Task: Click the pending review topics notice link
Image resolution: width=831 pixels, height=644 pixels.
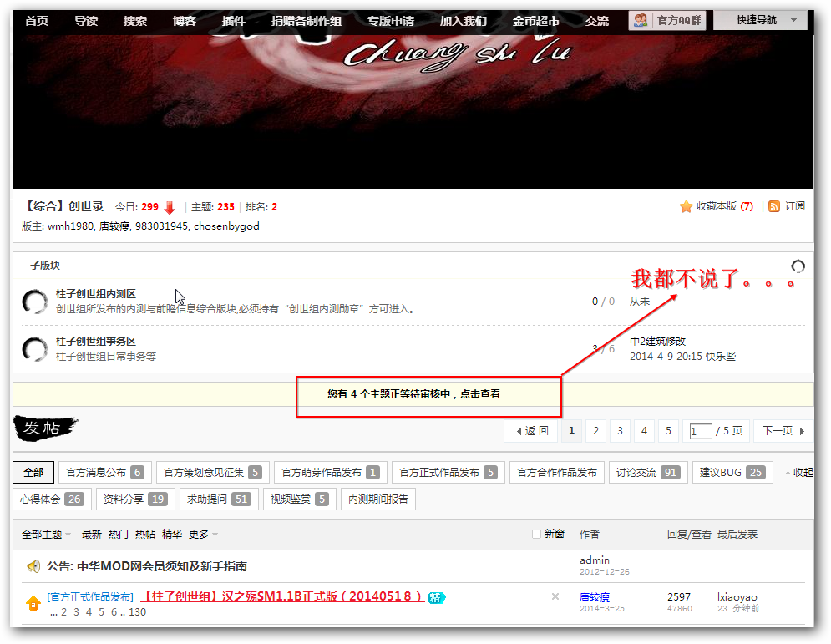Action: click(413, 394)
